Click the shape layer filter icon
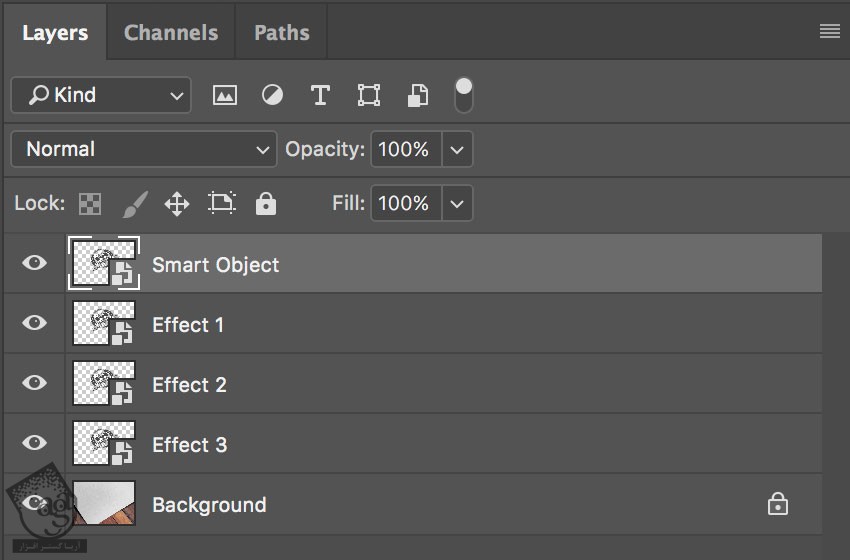This screenshot has width=850, height=560. click(368, 95)
